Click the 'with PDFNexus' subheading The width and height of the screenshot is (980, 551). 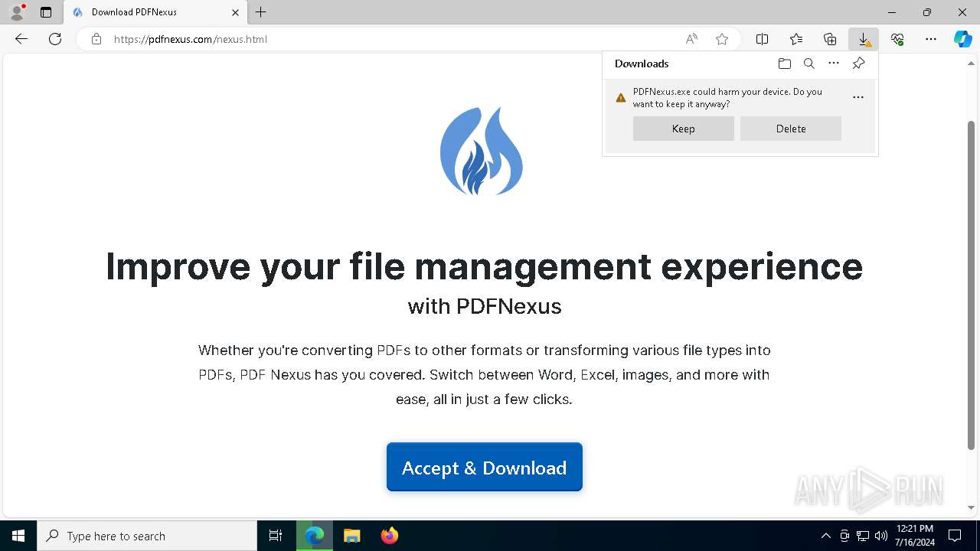pyautogui.click(x=485, y=306)
